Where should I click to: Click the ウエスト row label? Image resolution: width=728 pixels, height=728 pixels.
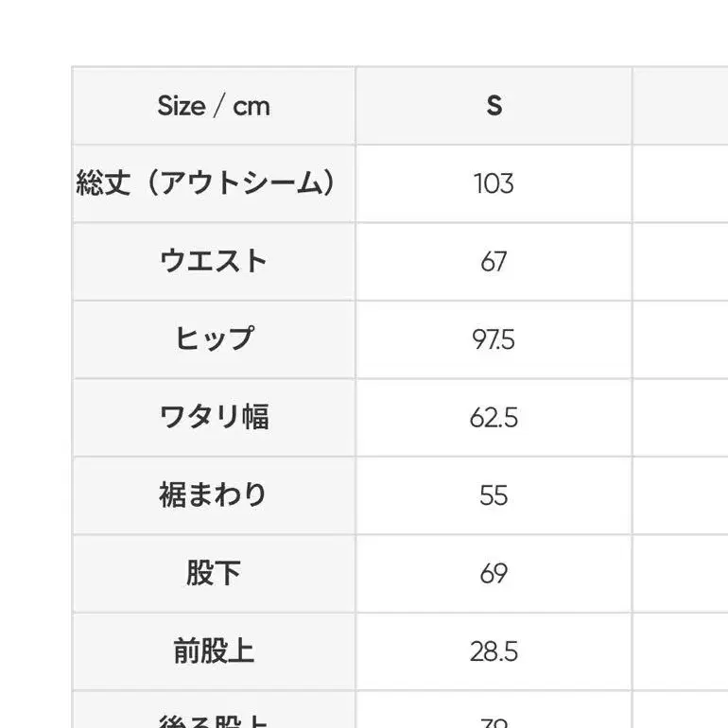pos(214,261)
